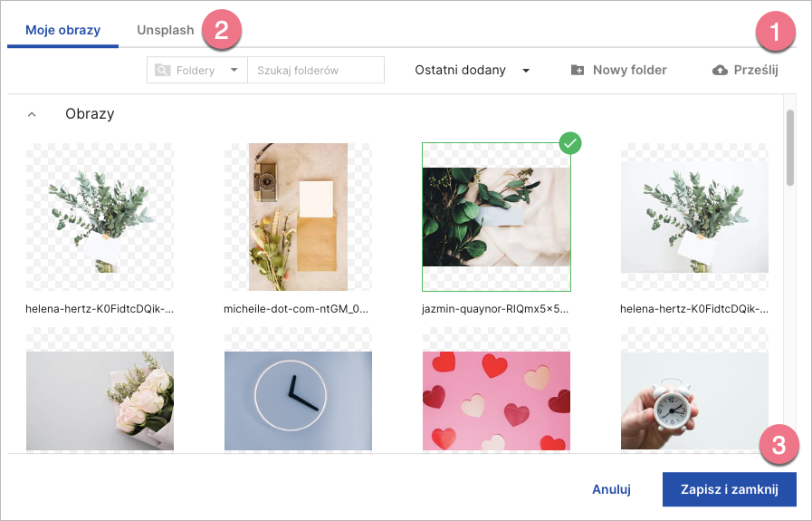The height and width of the screenshot is (521, 812).
Task: Select the Moje obrazy tab
Action: point(63,30)
